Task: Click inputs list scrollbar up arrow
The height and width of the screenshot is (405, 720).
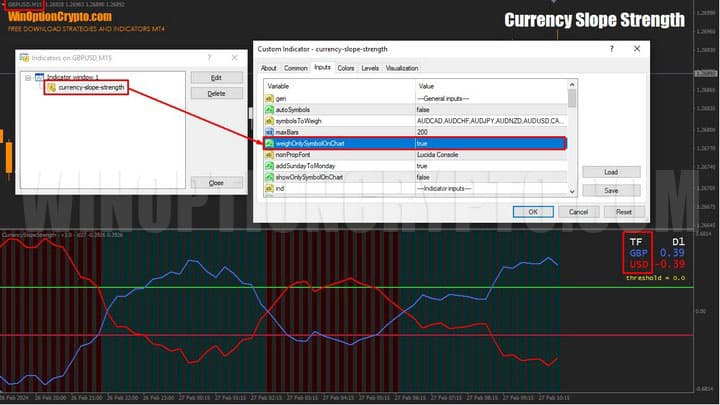Action: click(x=572, y=84)
